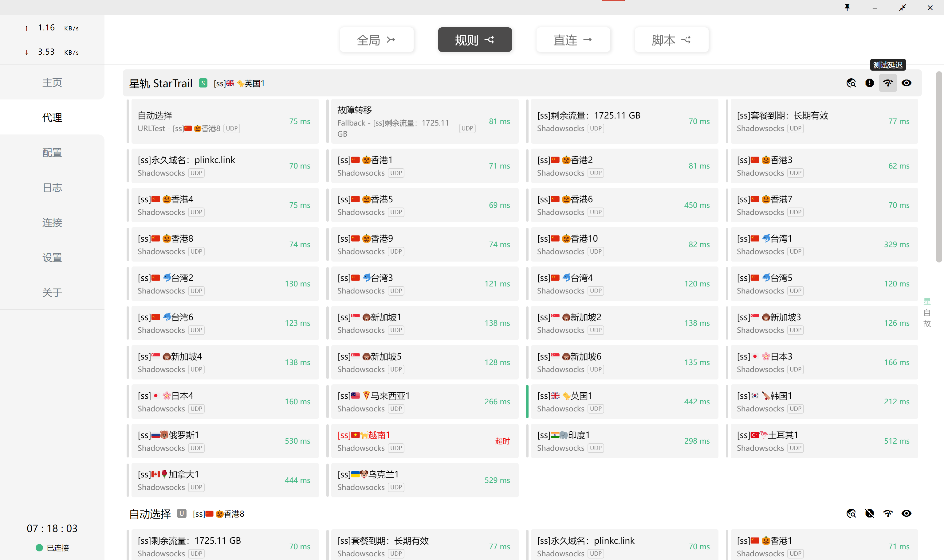Toggle eye visibility for 星轨 StarTrail group

click(x=906, y=83)
